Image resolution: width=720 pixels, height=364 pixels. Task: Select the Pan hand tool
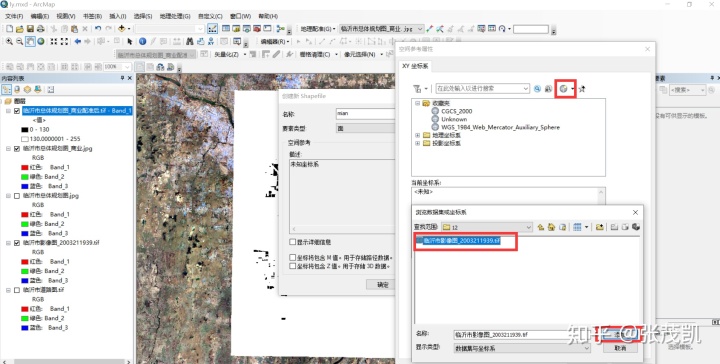[x=30, y=41]
